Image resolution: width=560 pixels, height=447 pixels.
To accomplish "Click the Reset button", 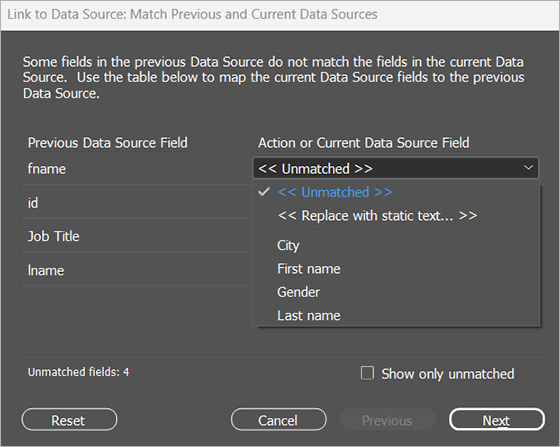I will click(69, 420).
